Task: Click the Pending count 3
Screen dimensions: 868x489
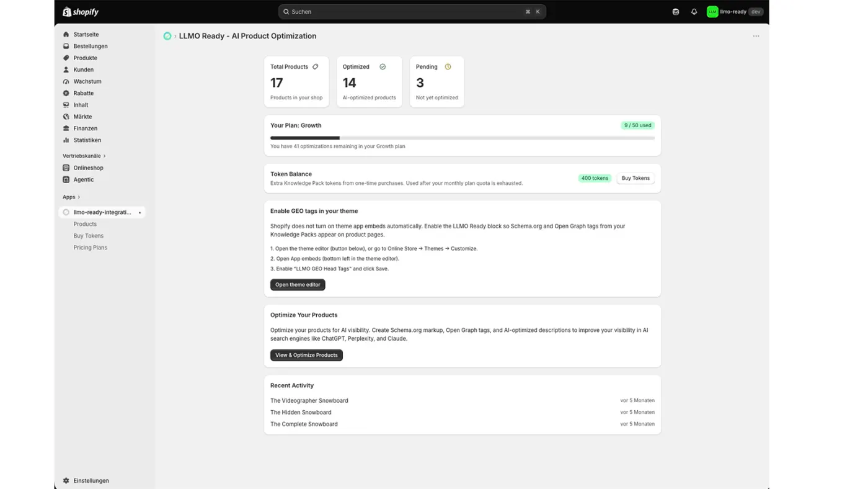Action: [420, 83]
